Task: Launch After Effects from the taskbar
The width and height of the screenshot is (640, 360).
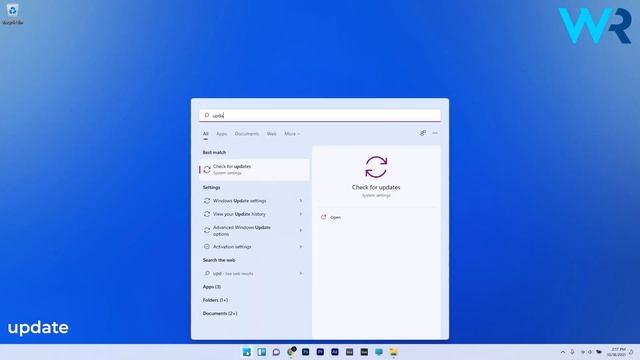Action: (x=335, y=352)
